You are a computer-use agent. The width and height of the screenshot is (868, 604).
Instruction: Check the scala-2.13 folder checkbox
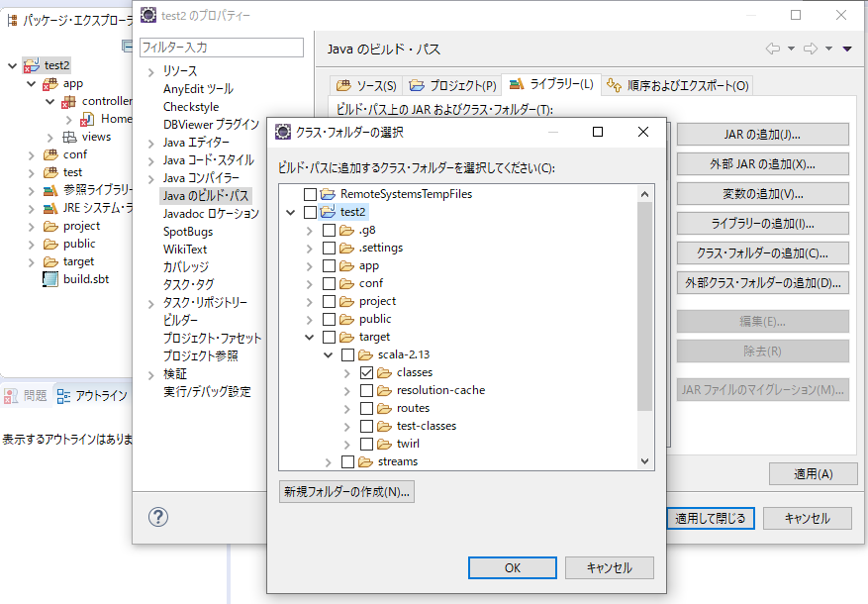(x=347, y=354)
